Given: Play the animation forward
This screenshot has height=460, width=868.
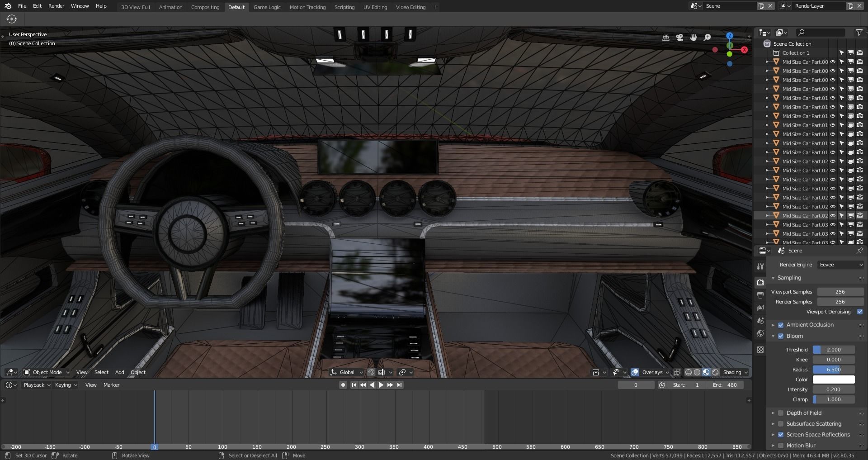Looking at the screenshot, I should [x=381, y=385].
